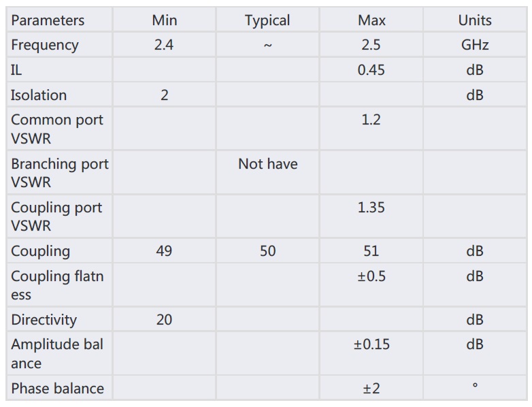Click the Not have cell

tap(267, 164)
